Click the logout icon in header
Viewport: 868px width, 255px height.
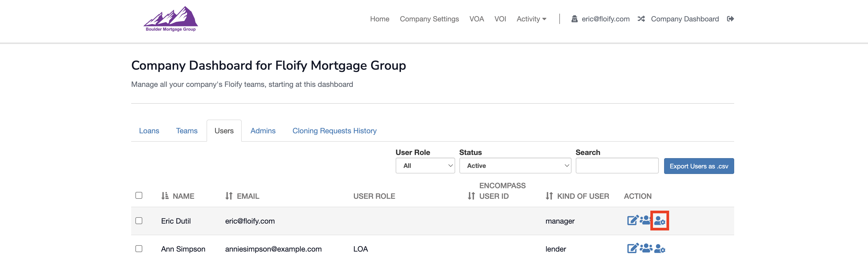(730, 19)
